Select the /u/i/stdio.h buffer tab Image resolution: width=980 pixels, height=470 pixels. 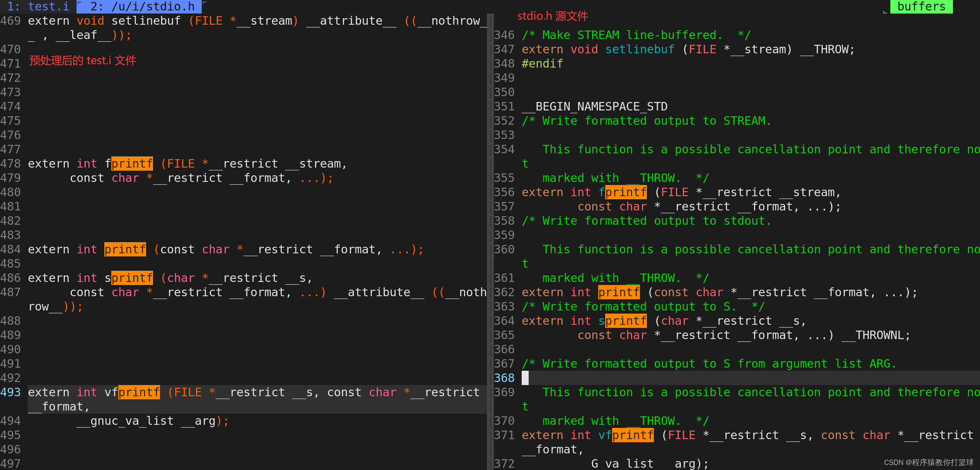(x=139, y=7)
